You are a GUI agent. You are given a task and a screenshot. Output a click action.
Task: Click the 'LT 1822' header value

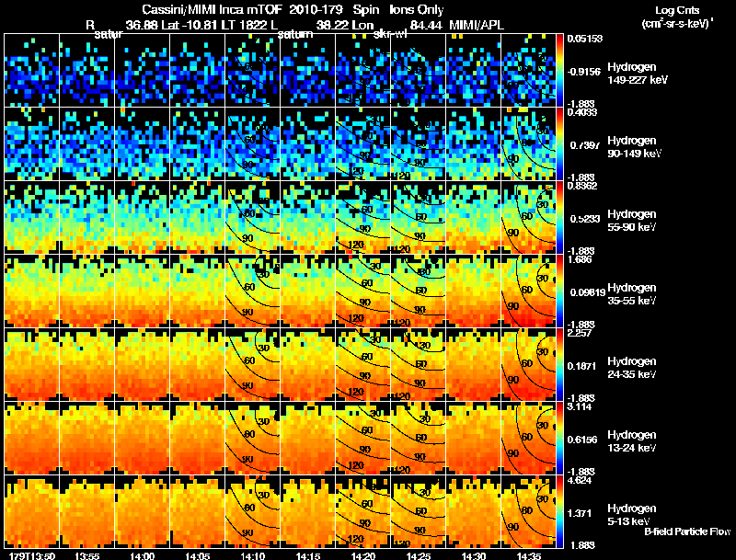point(245,25)
